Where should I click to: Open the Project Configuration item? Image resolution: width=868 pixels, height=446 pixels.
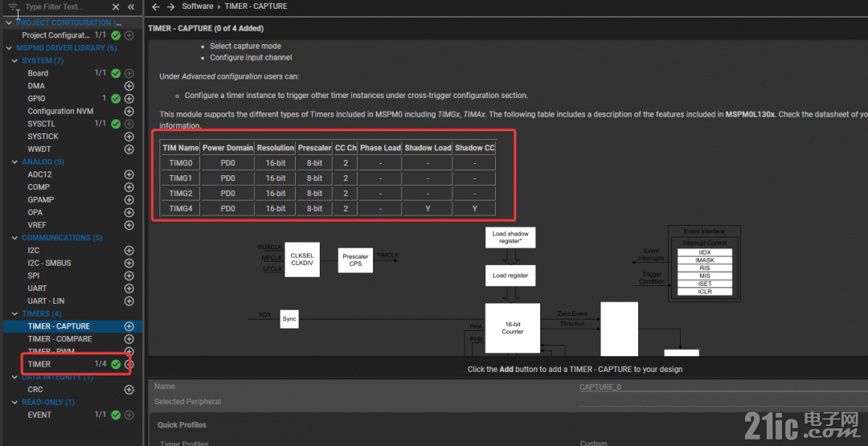click(56, 35)
